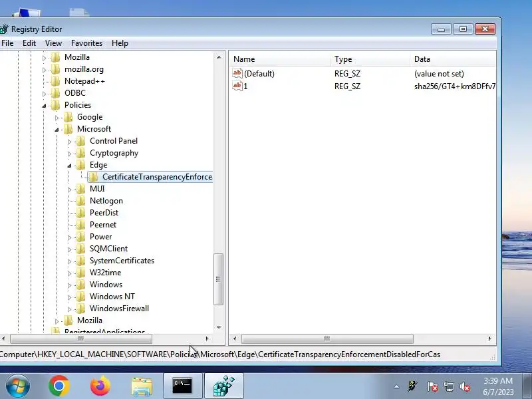Screen dimensions: 532x399
Task: Select the Peernet folder icon
Action: (x=80, y=225)
